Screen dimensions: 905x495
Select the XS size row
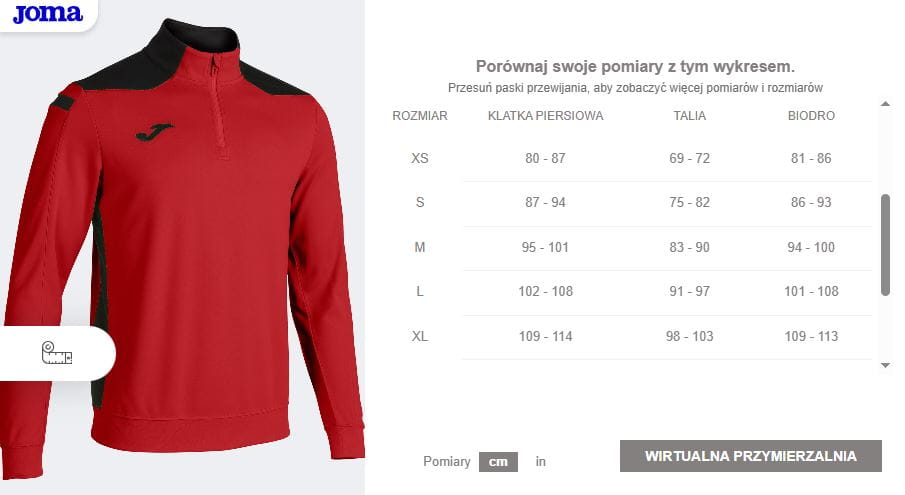pos(420,159)
